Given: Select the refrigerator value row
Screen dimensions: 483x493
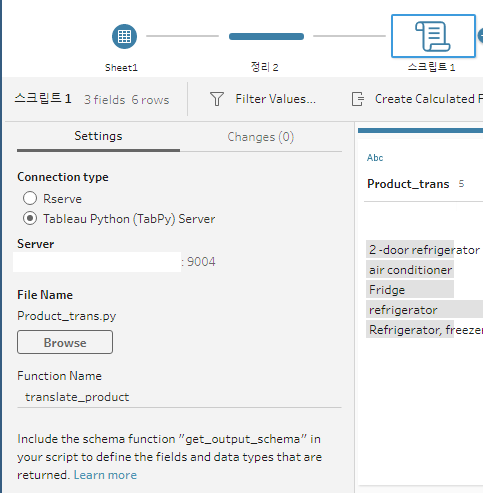Looking at the screenshot, I should [424, 310].
